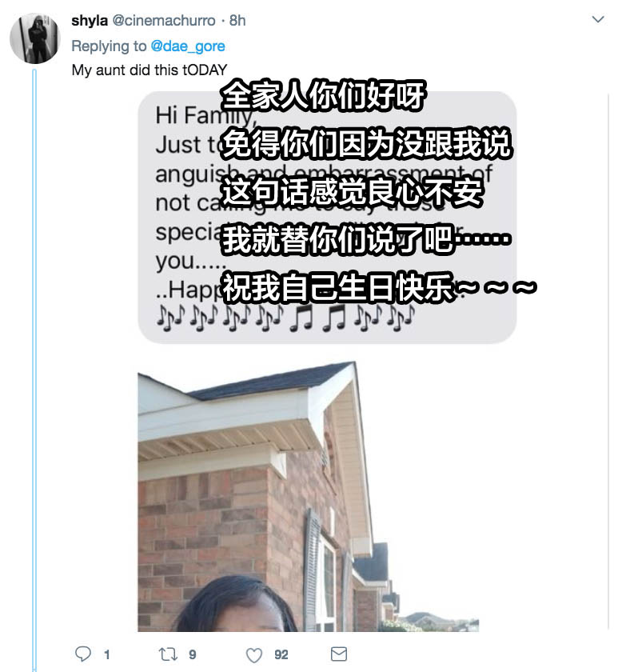Retweet this tweet using the arrows icon
The width and height of the screenshot is (622, 672).
pos(168,654)
